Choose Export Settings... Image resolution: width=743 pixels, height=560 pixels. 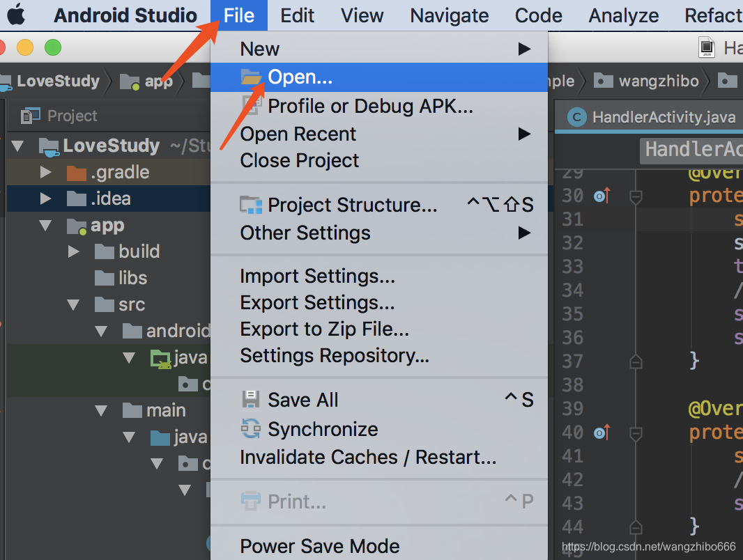tap(379, 302)
